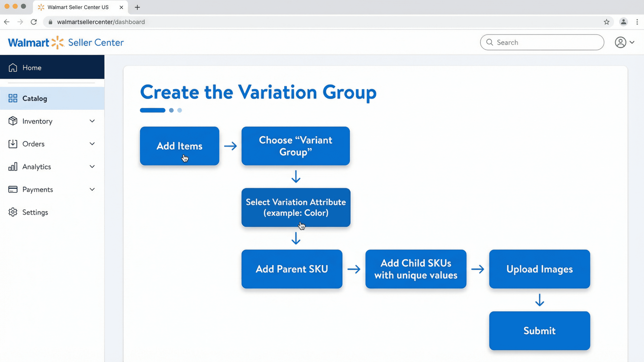Click the Orders download-tray icon
Image resolution: width=644 pixels, height=362 pixels.
[x=13, y=144]
